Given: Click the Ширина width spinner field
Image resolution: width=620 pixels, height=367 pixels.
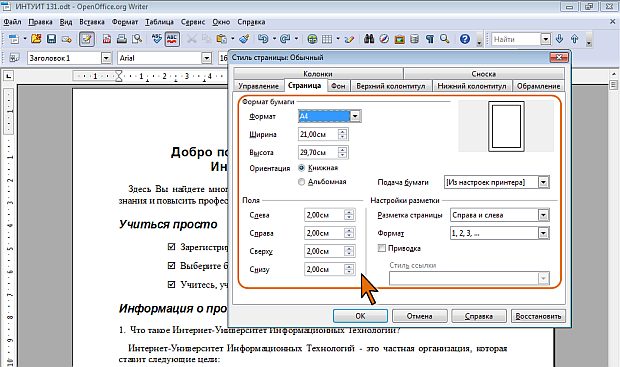Looking at the screenshot, I should pyautogui.click(x=323, y=134).
